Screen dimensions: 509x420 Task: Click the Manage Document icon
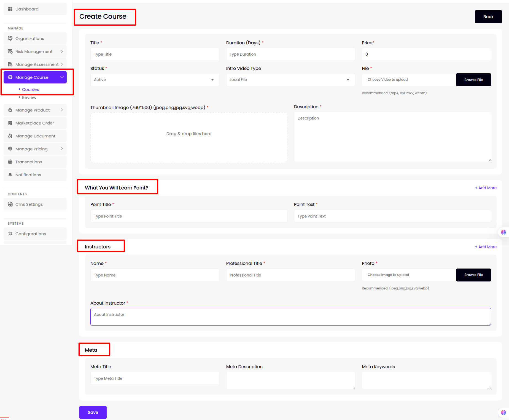(10, 136)
